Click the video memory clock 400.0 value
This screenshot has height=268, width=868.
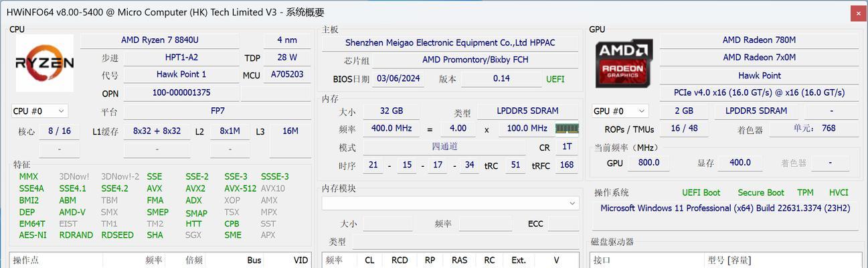coord(740,162)
